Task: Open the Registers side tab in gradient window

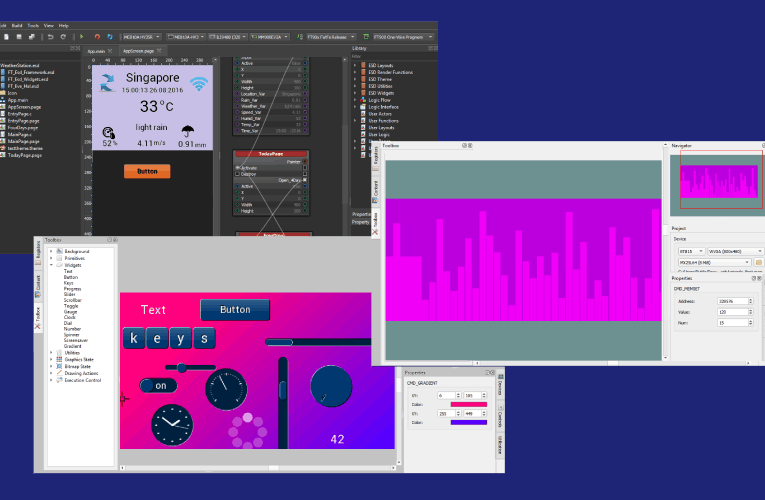Action: coord(38,252)
